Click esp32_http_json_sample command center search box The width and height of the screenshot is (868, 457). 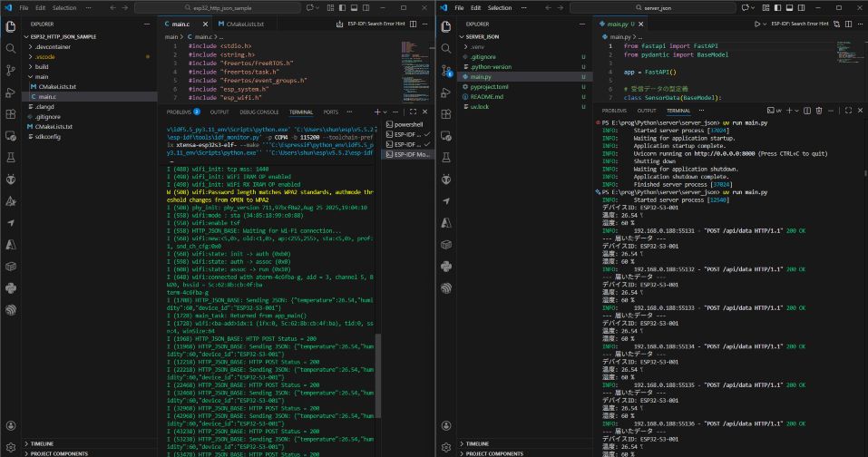click(218, 8)
